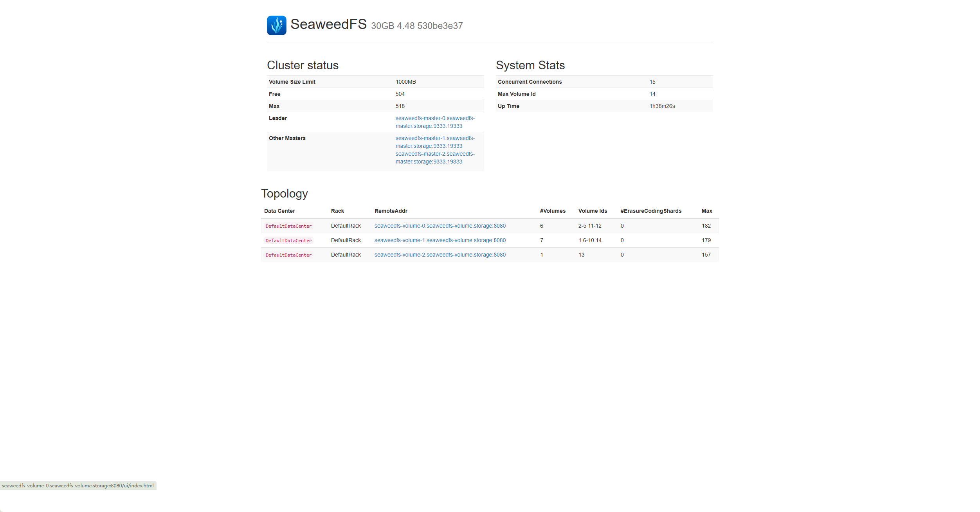The image size is (980, 512).
Task: Open the seaweedfs-master-0 leader link
Action: tap(435, 122)
